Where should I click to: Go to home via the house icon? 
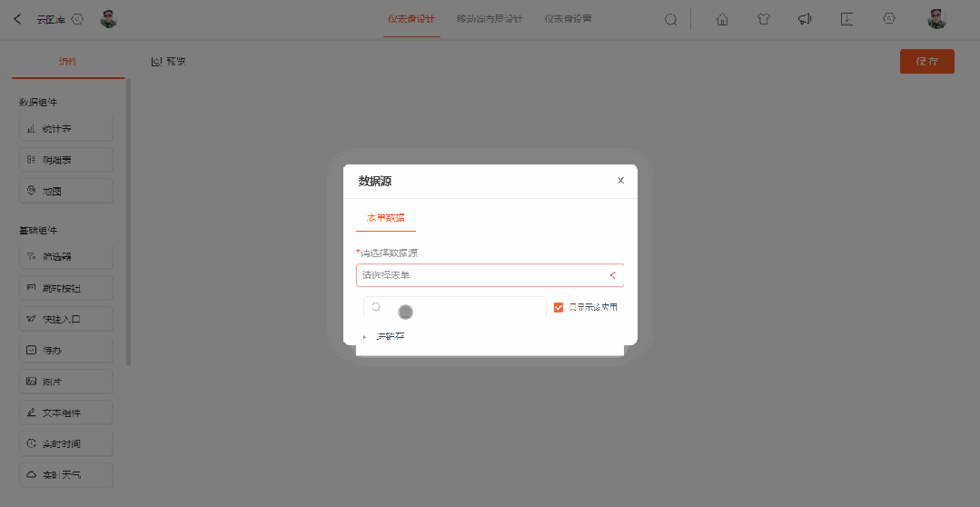pyautogui.click(x=722, y=19)
